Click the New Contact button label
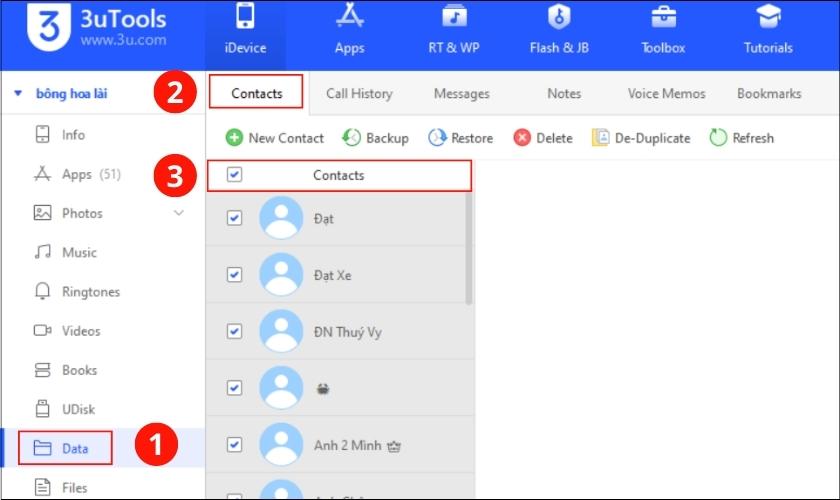The width and height of the screenshot is (840, 500). 286,138
